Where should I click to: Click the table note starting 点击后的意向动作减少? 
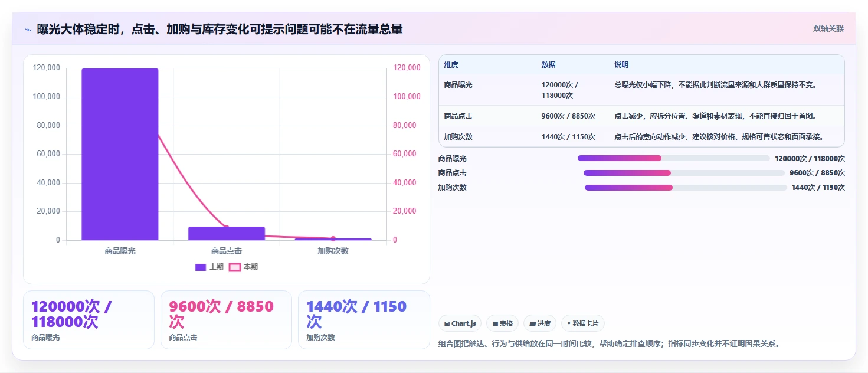click(x=719, y=137)
